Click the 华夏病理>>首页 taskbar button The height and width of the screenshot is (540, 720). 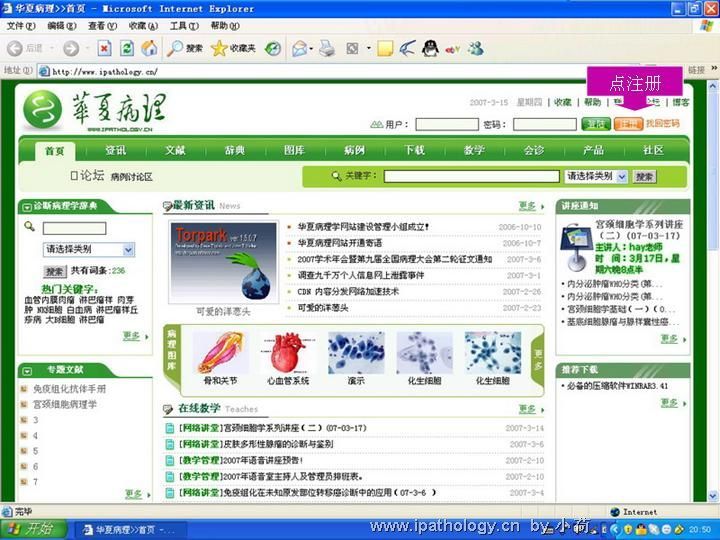tap(130, 530)
